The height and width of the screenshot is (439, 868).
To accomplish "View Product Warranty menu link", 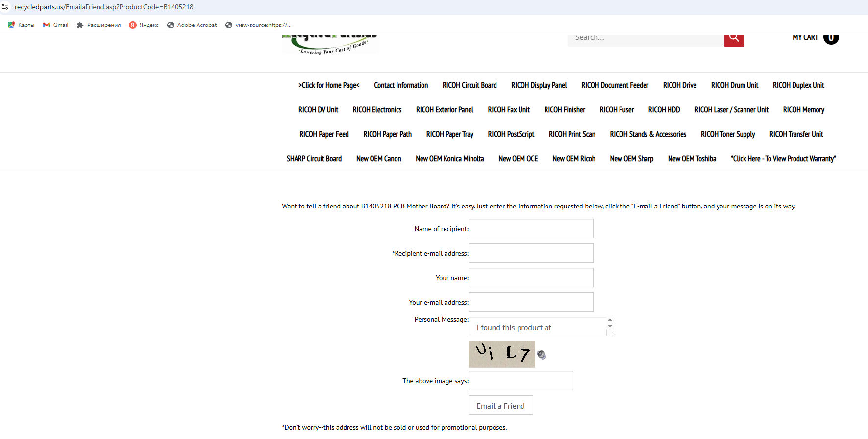I will click(x=783, y=159).
